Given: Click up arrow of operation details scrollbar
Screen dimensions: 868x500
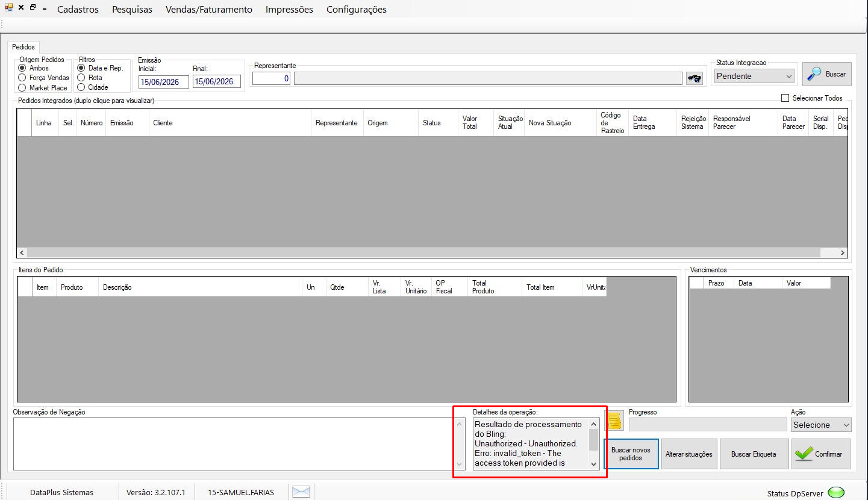Looking at the screenshot, I should pos(593,423).
